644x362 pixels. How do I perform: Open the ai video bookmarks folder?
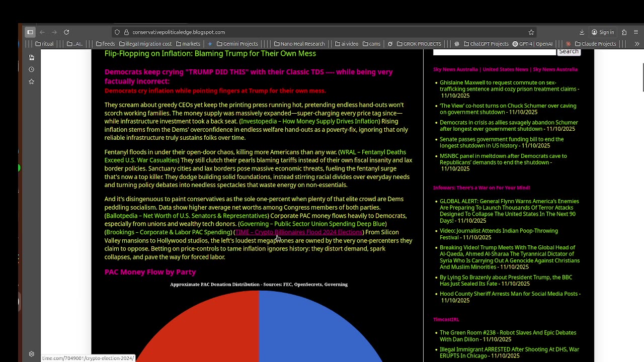(347, 44)
